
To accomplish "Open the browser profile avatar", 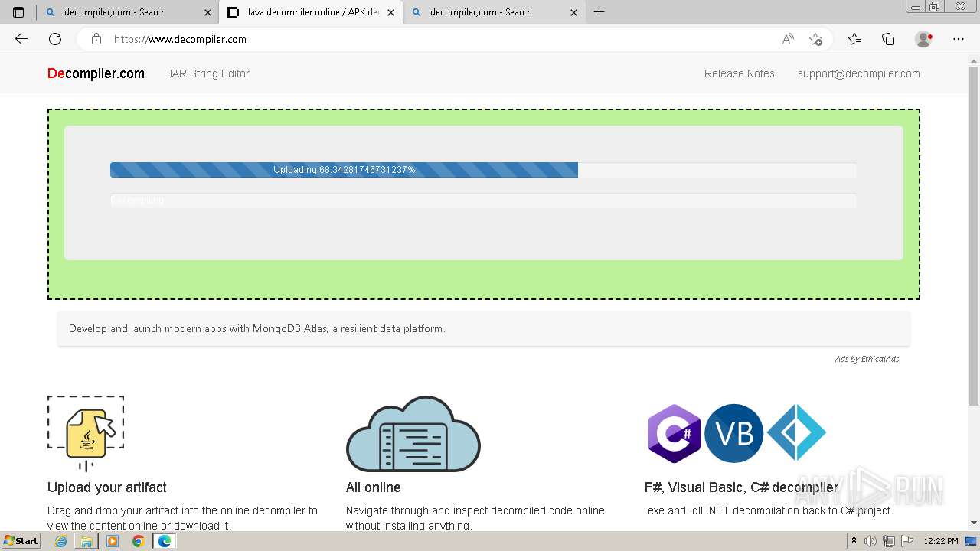I will 923,39.
